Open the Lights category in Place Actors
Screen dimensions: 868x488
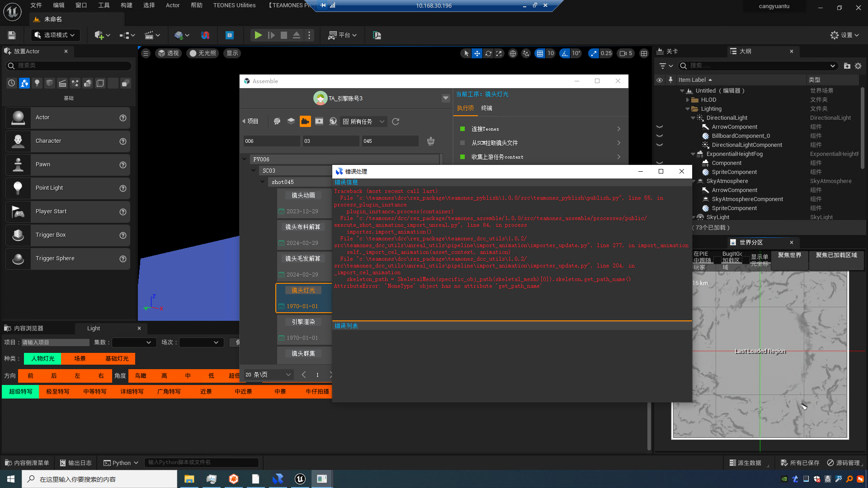[37, 83]
